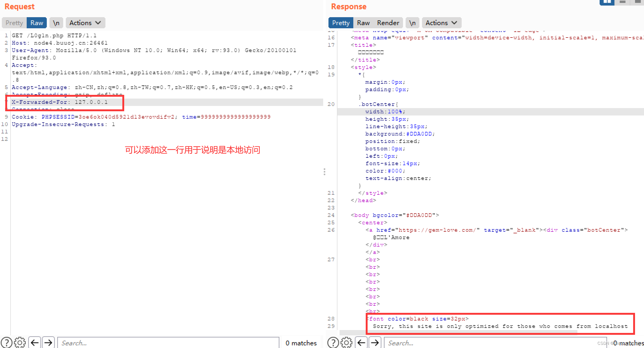
Task: Switch Response view to Raw
Action: 363,23
